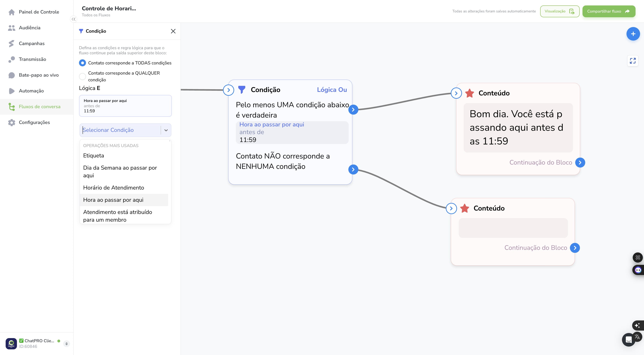Open the Configurações gear icon
The image size is (644, 355).
(11, 122)
